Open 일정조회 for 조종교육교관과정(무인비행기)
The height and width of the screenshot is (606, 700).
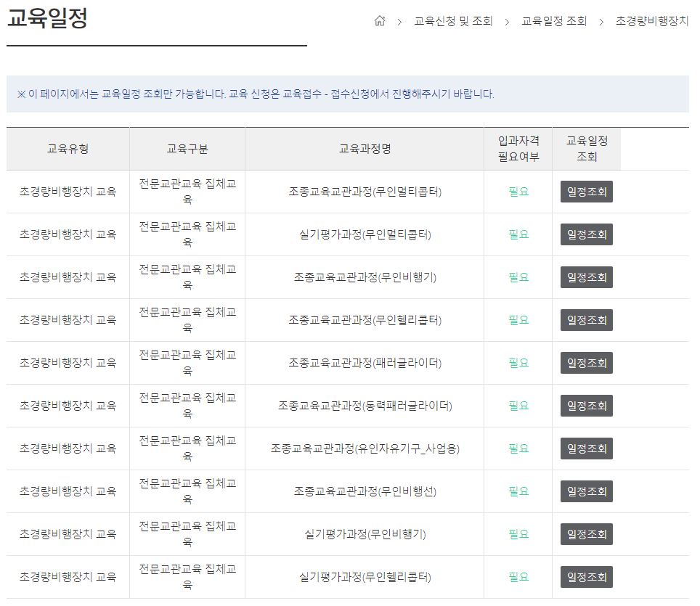(x=587, y=277)
